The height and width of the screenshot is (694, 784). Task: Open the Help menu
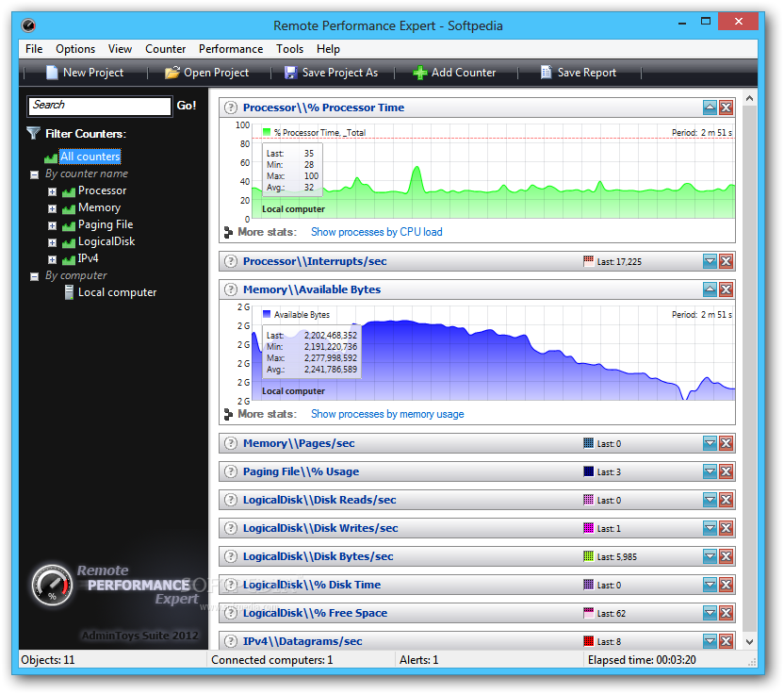click(328, 49)
